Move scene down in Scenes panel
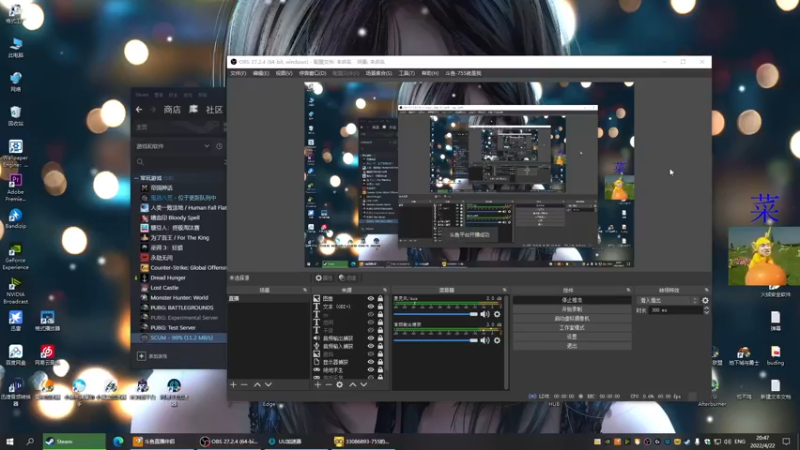800x450 pixels. (268, 384)
